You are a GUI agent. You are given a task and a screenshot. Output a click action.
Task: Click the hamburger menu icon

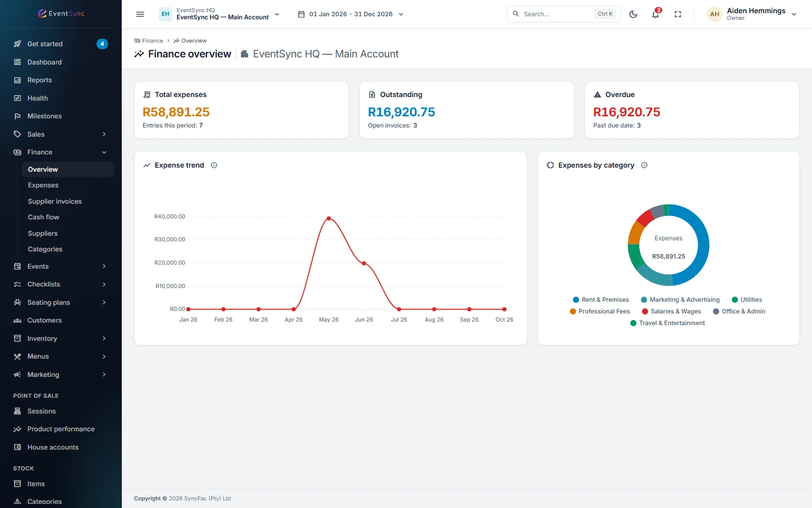coord(140,14)
